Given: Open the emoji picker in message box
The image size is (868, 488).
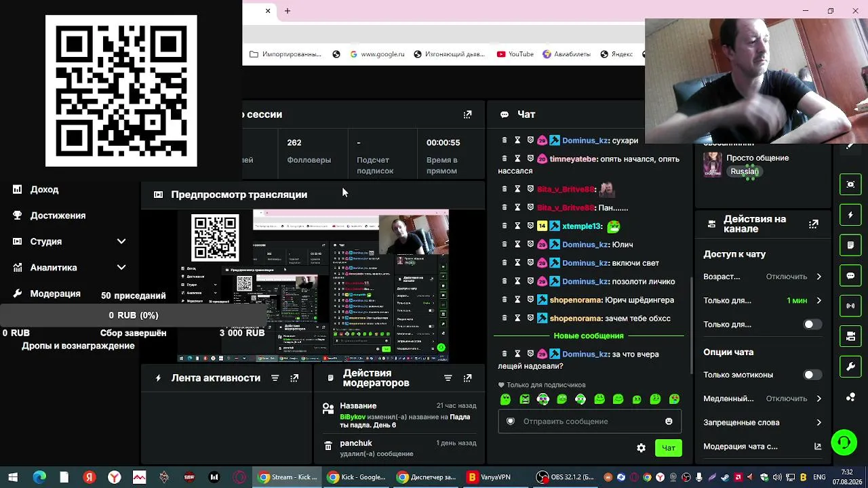Looking at the screenshot, I should point(669,422).
